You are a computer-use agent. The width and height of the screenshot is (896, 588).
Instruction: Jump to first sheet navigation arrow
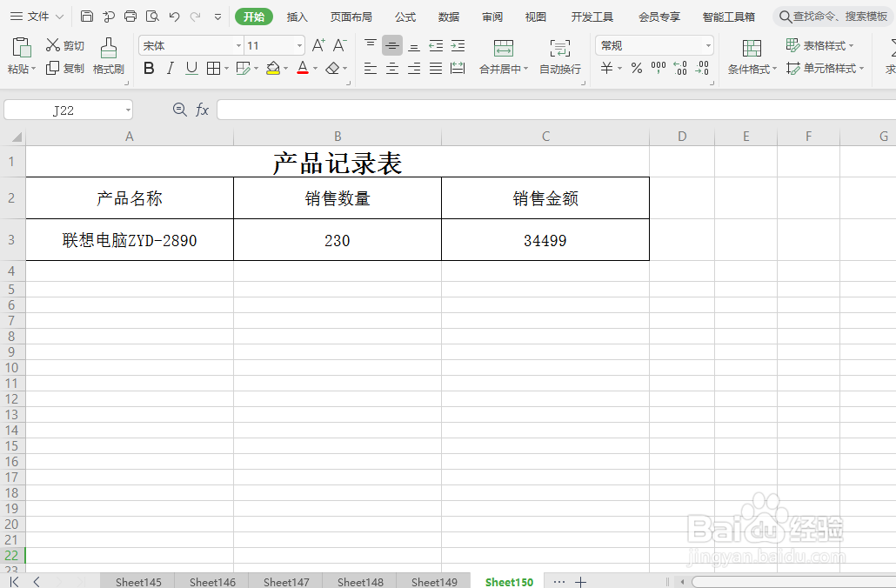pyautogui.click(x=14, y=581)
